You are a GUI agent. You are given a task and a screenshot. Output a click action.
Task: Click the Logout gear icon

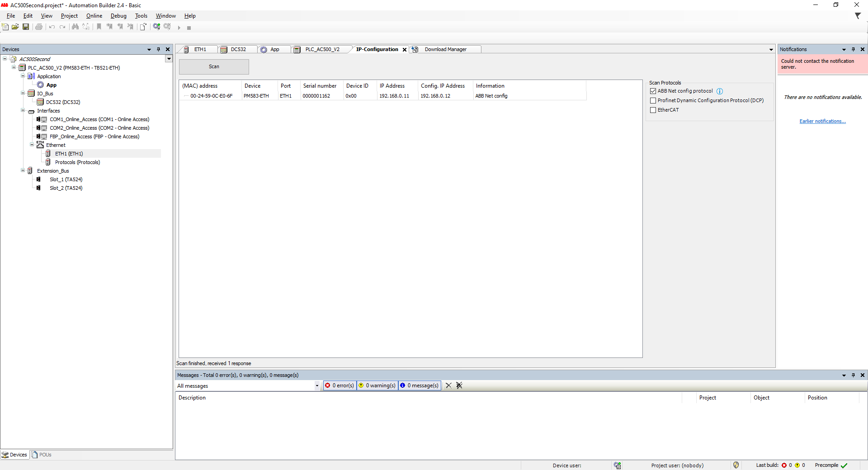[167, 27]
